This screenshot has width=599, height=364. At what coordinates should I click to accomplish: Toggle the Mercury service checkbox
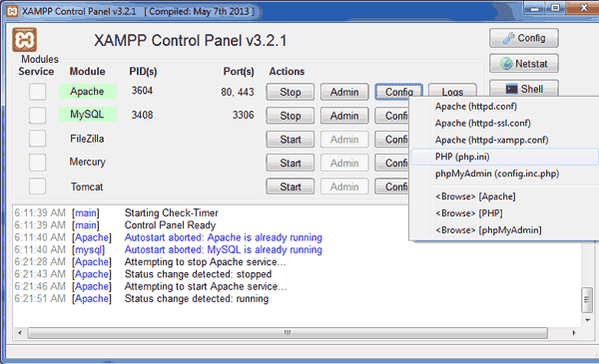[37, 163]
